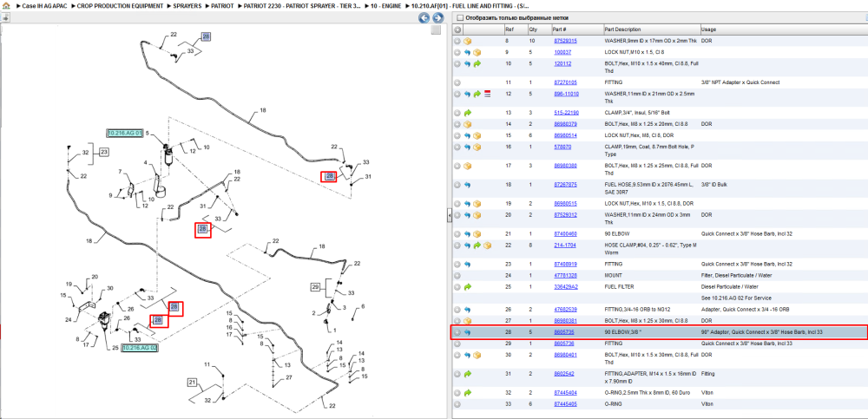The height and width of the screenshot is (419, 868).
Task: Open 'PATRIOT 2230 - PATRIOT SPRAYER' breadcrumb
Action: click(x=302, y=5)
